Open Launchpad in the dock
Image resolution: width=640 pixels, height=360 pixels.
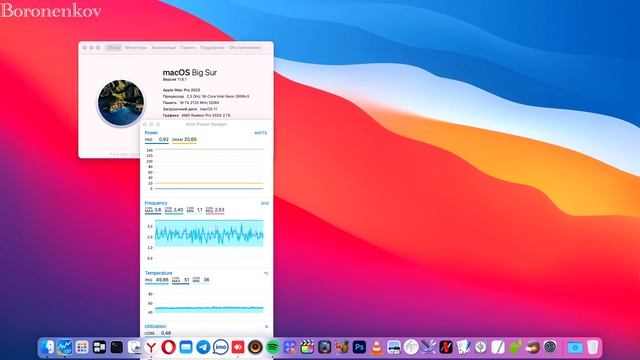(82, 347)
